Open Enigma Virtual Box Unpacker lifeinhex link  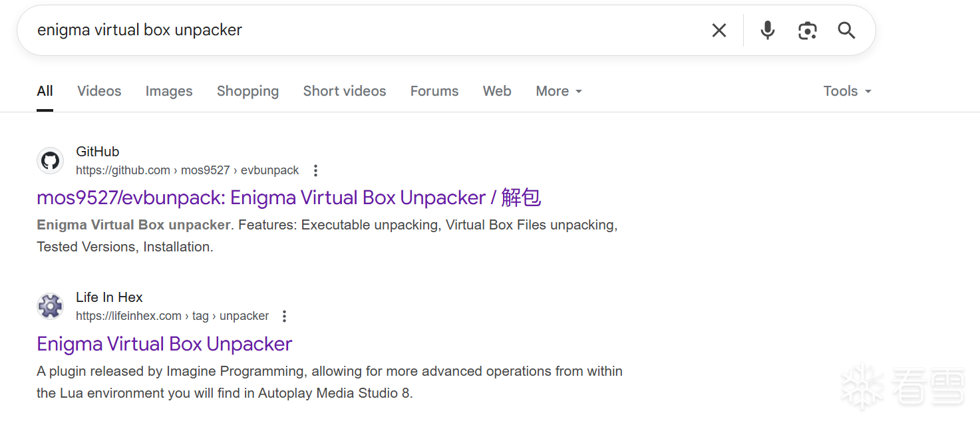tap(164, 344)
